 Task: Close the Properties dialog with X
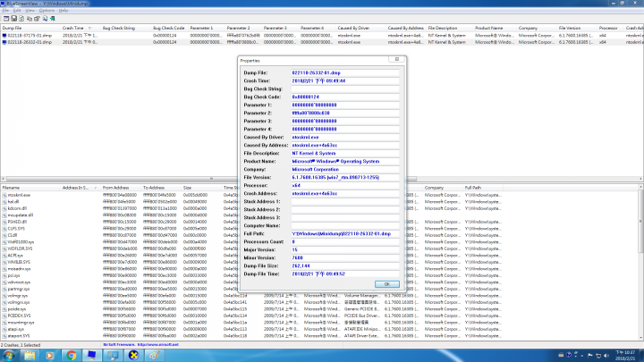pyautogui.click(x=397, y=59)
